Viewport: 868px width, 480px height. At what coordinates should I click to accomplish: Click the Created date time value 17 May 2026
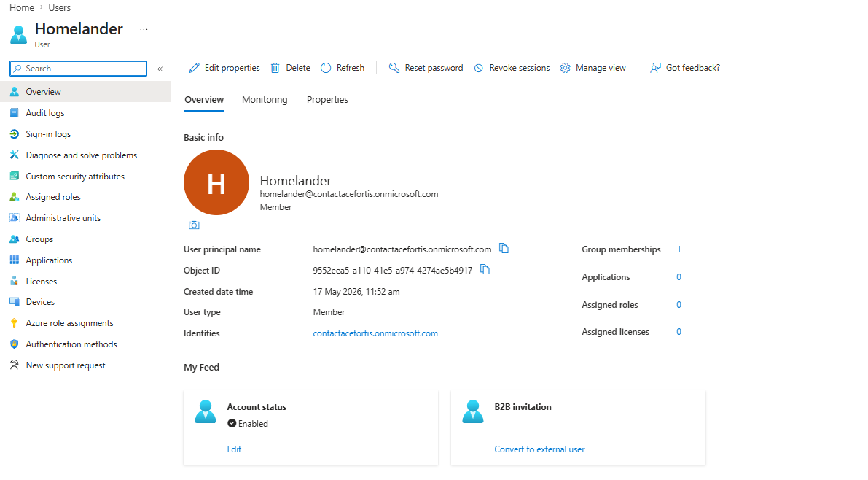click(356, 292)
